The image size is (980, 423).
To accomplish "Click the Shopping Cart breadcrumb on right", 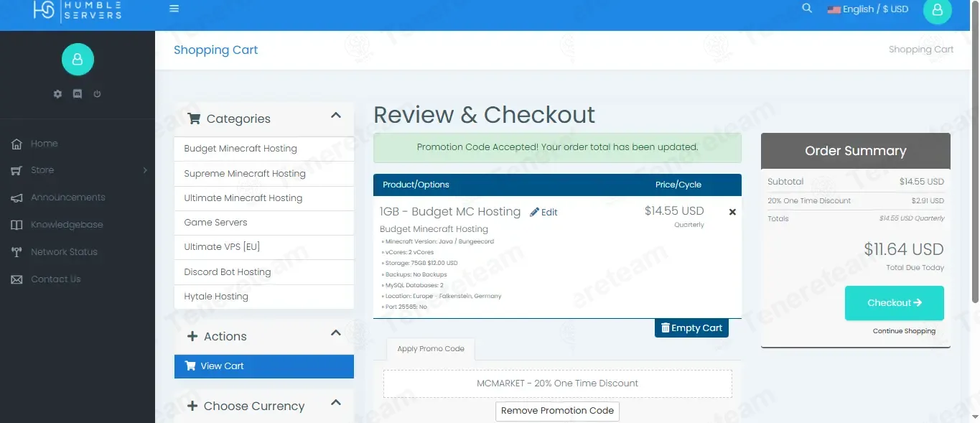I will [921, 50].
